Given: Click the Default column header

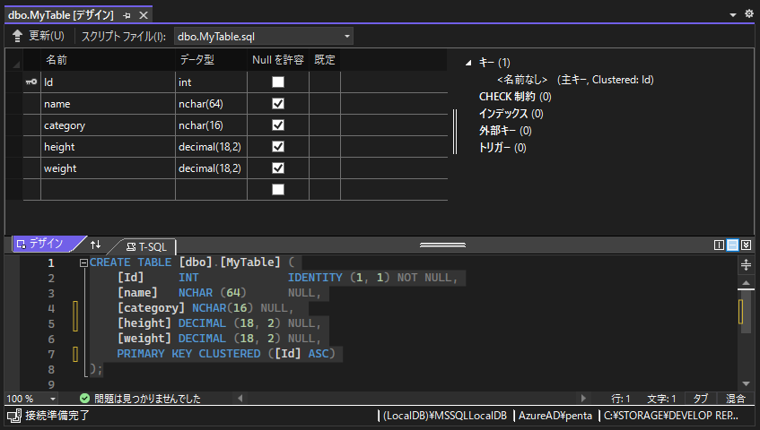Looking at the screenshot, I should [325, 60].
